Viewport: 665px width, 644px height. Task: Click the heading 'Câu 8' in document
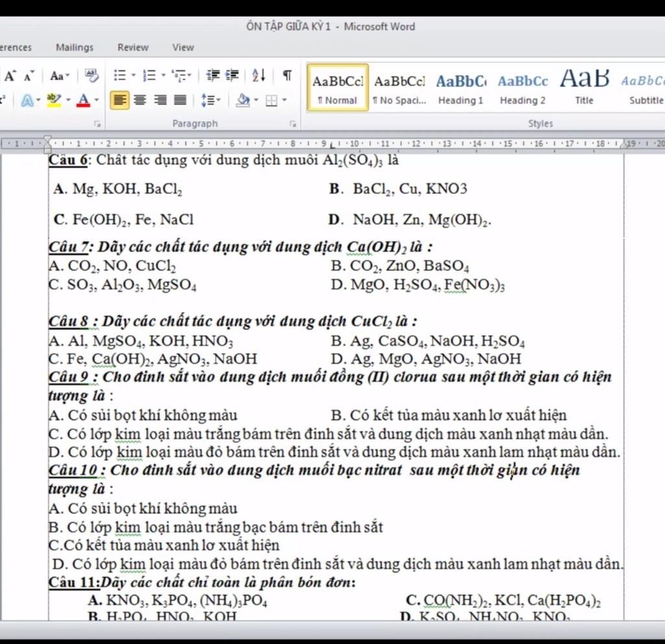(x=69, y=321)
